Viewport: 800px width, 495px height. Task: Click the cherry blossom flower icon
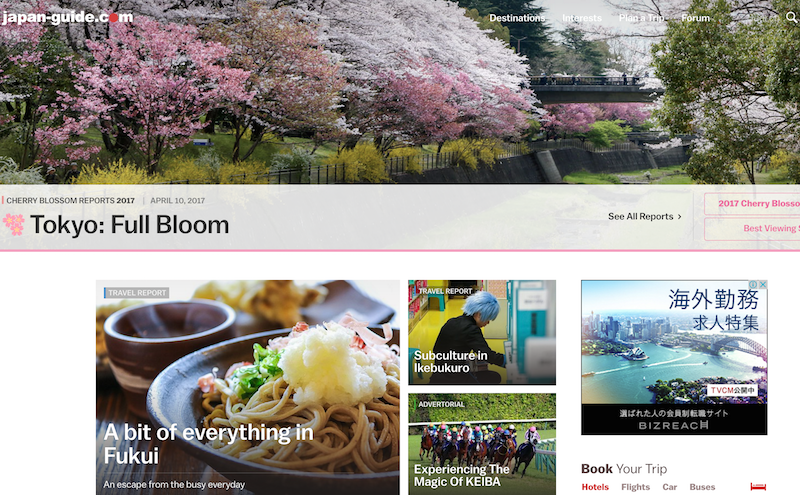point(13,225)
